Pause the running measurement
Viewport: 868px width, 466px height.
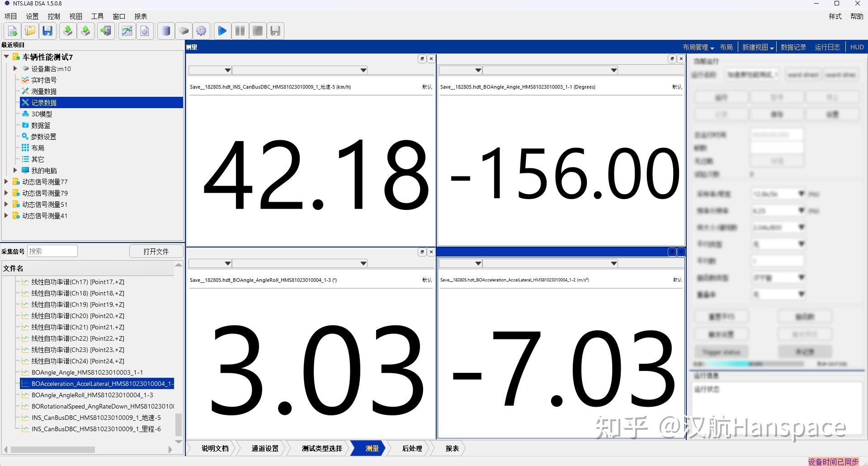pyautogui.click(x=240, y=31)
